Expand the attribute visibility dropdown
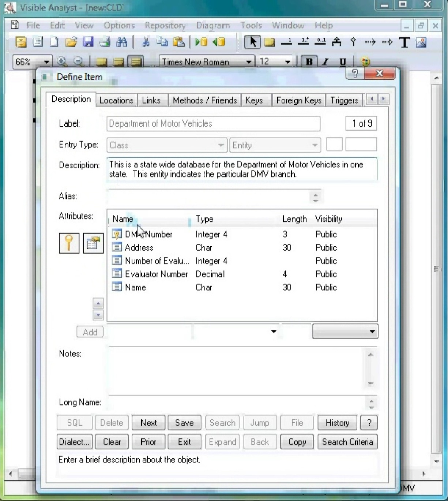This screenshot has height=501, width=448. (x=372, y=332)
